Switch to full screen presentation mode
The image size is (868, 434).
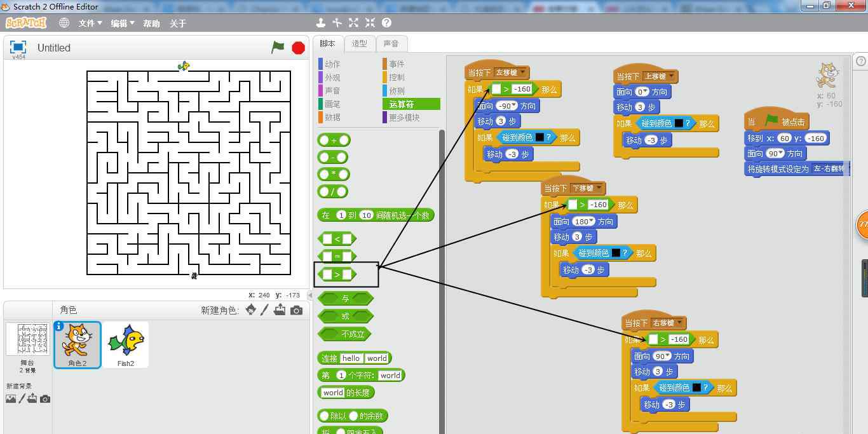(x=18, y=47)
